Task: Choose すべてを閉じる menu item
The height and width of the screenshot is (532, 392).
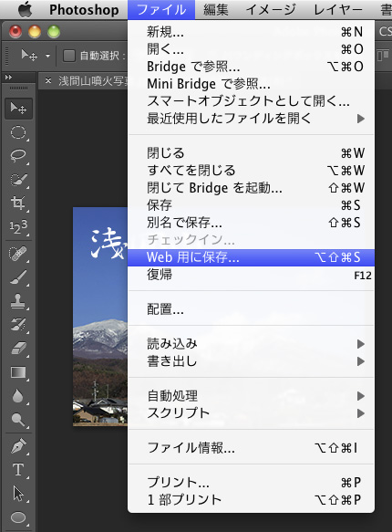Action: [251, 171]
